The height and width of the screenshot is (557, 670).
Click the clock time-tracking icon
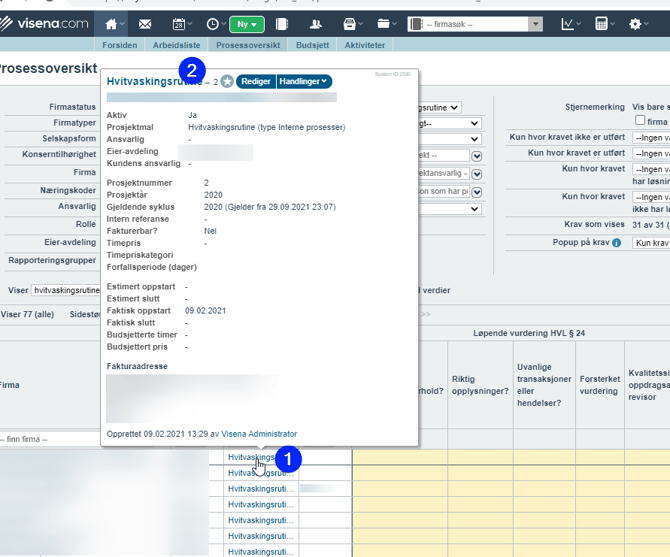214,24
